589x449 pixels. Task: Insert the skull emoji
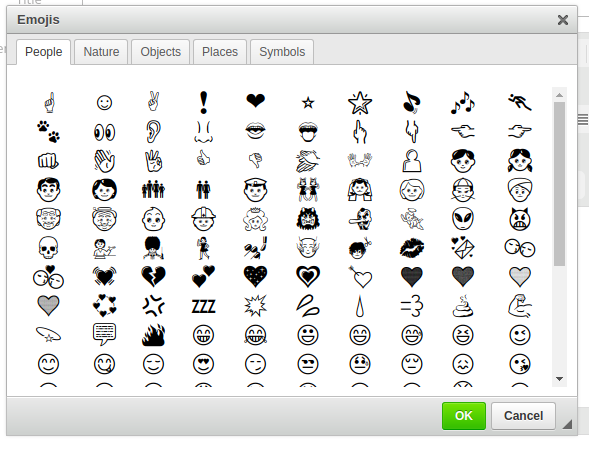(48, 248)
